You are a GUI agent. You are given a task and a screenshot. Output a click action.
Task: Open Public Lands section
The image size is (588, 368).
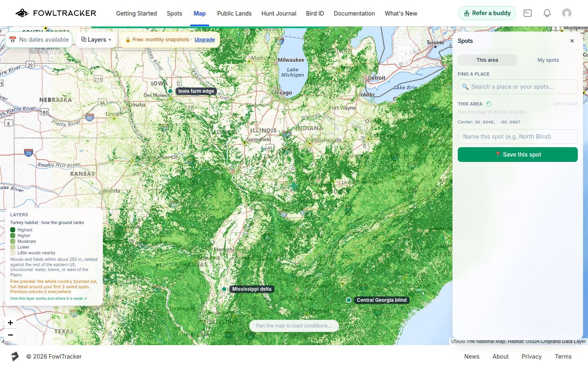(x=234, y=13)
